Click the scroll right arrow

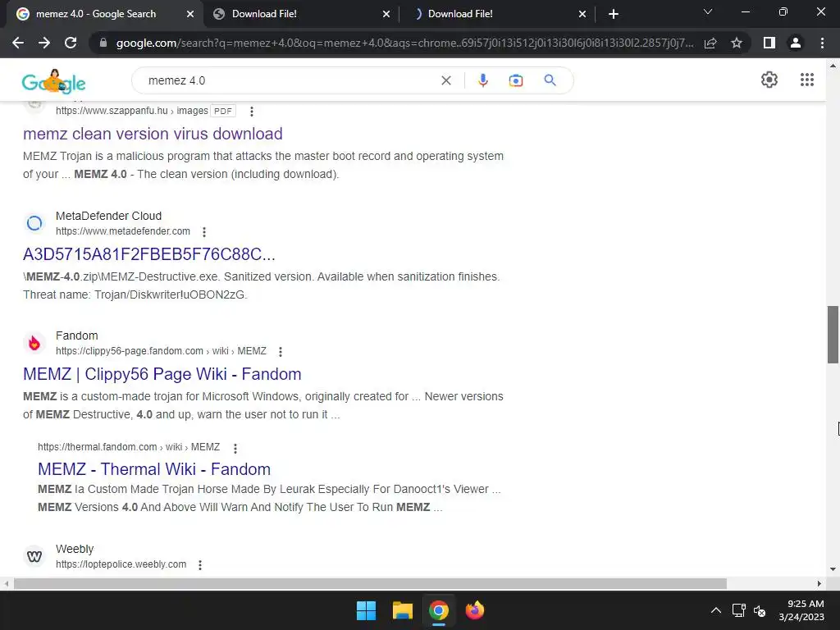(x=819, y=583)
